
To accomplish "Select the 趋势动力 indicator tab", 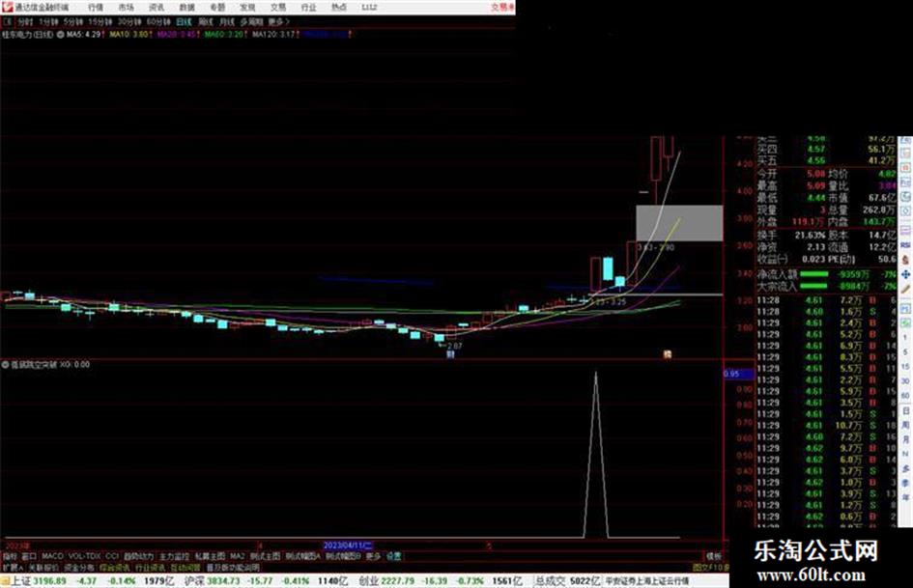I will [x=138, y=556].
